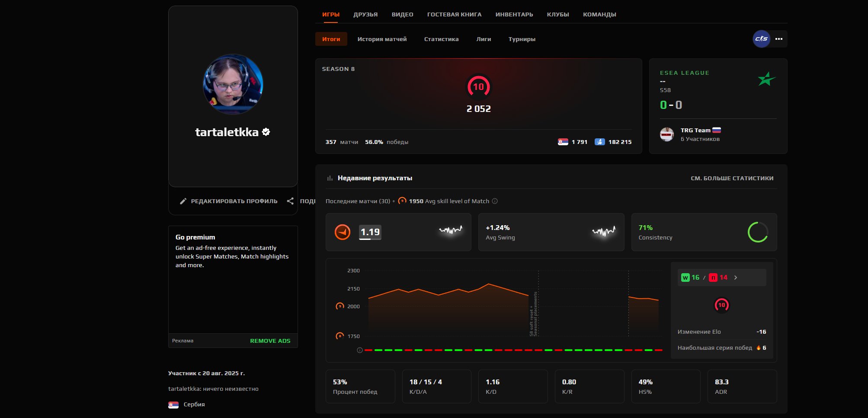This screenshot has width=868, height=418.
Task: Click the sparkline in Avg Swing card
Action: point(604,232)
